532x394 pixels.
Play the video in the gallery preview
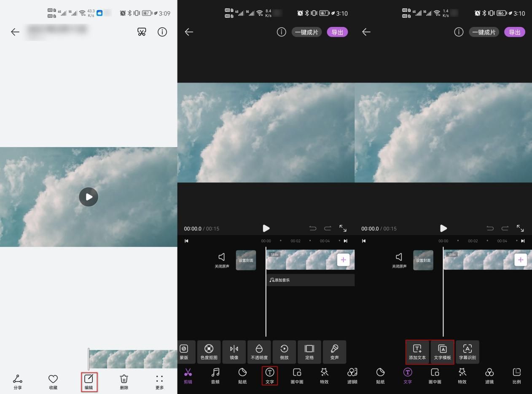pos(89,197)
